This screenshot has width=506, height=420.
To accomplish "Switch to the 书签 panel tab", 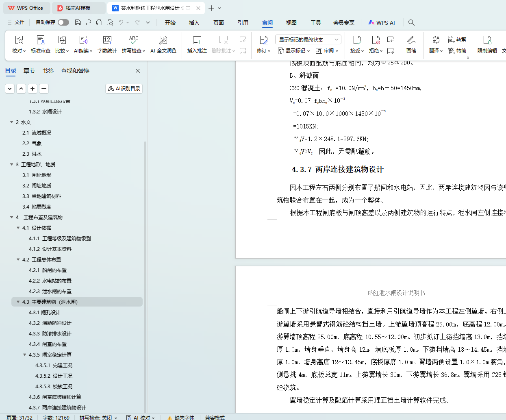I will 48,71.
